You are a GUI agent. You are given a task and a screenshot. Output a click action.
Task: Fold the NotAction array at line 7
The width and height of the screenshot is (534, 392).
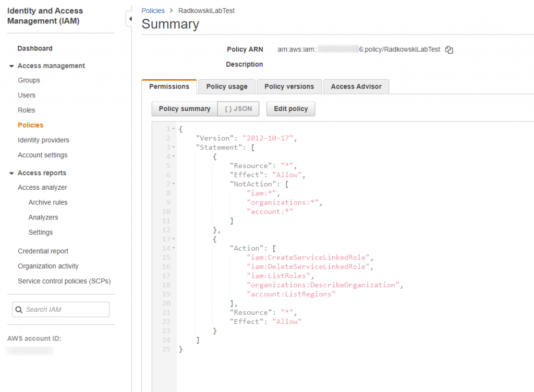point(173,184)
